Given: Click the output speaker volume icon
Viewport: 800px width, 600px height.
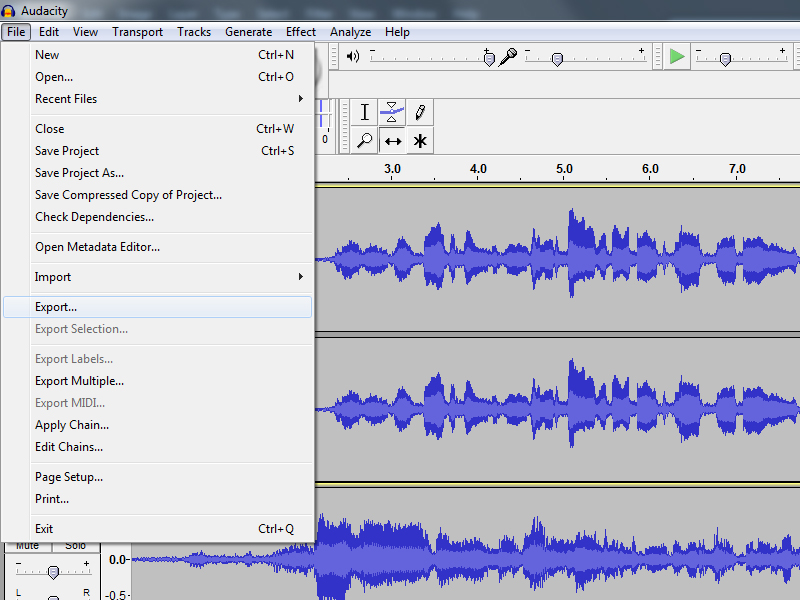Looking at the screenshot, I should click(x=353, y=56).
